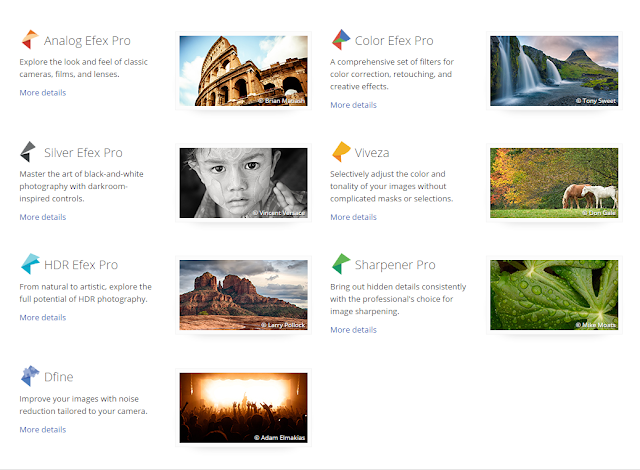Click the Sharpener Pro green icon

point(341,264)
